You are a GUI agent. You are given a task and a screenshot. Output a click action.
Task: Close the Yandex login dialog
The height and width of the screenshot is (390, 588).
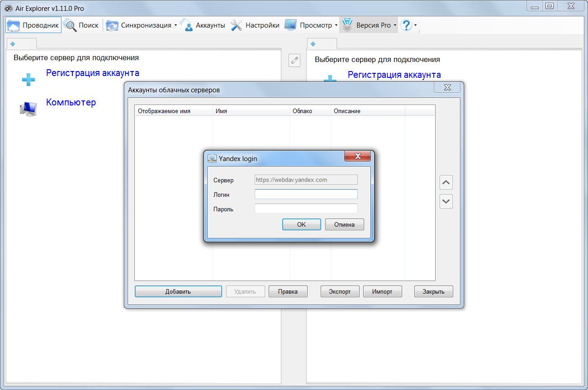tap(357, 156)
